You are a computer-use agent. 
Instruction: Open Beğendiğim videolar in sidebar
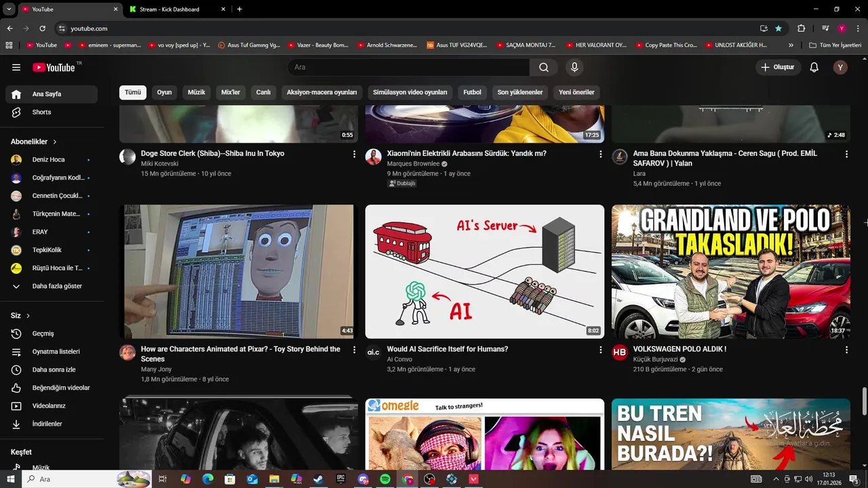[x=52, y=388]
